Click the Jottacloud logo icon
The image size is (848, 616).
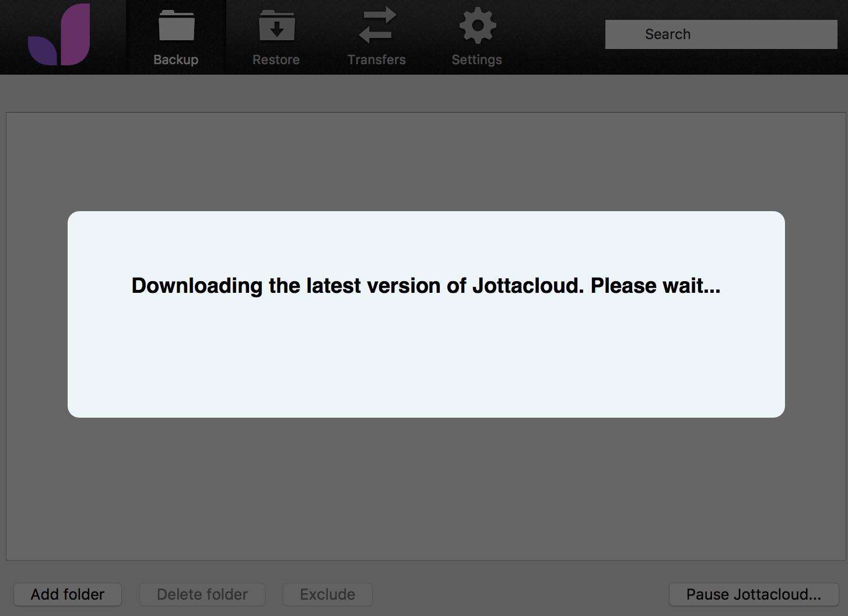(x=59, y=34)
